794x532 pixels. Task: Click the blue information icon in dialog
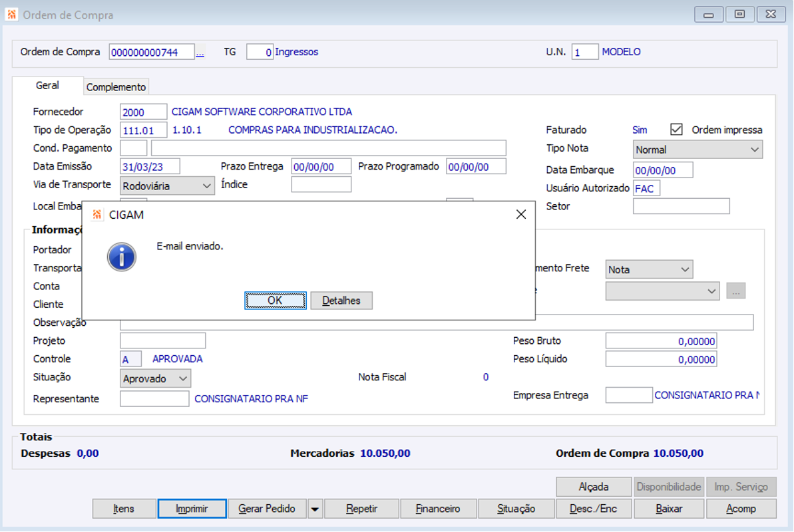coord(122,257)
